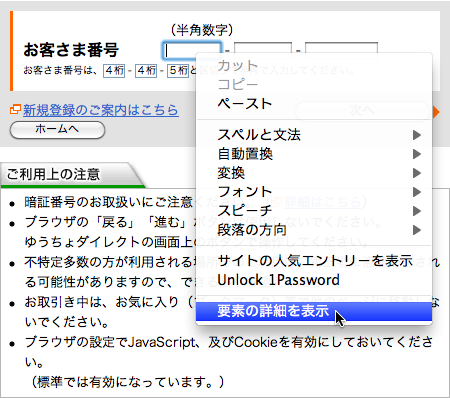Click the first 4桁 box in the hint
450x398 pixels.
114,71
